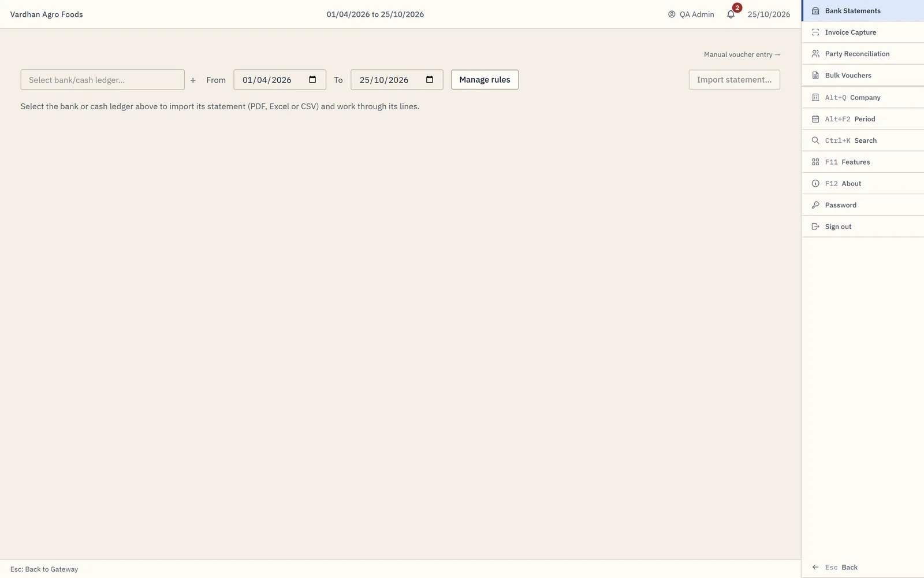
Task: Choose the F11 Features label
Action: click(x=847, y=162)
